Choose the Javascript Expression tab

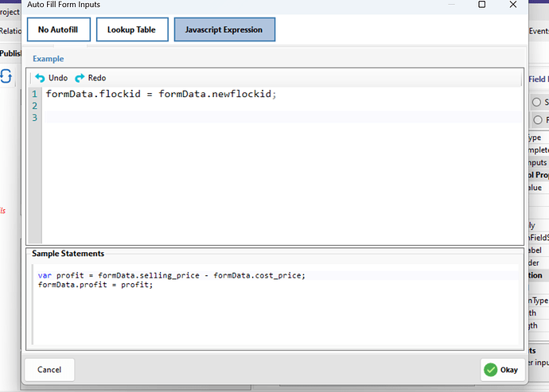[x=224, y=29]
